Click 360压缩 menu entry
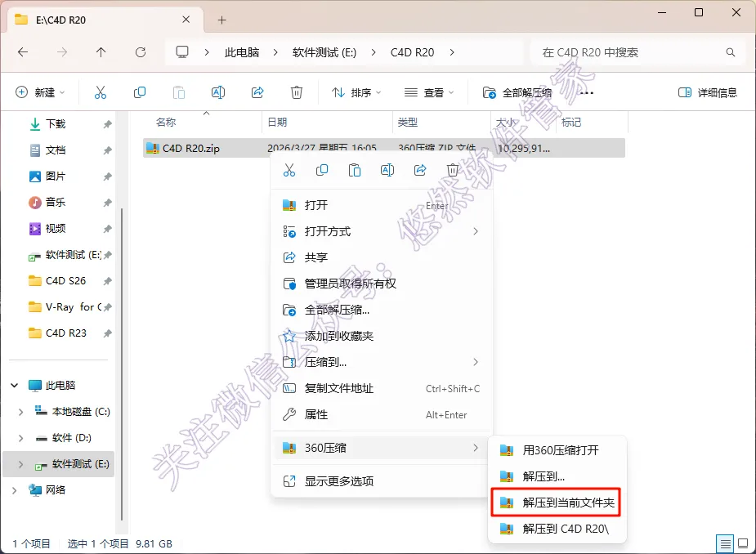Image resolution: width=756 pixels, height=554 pixels. (x=382, y=448)
